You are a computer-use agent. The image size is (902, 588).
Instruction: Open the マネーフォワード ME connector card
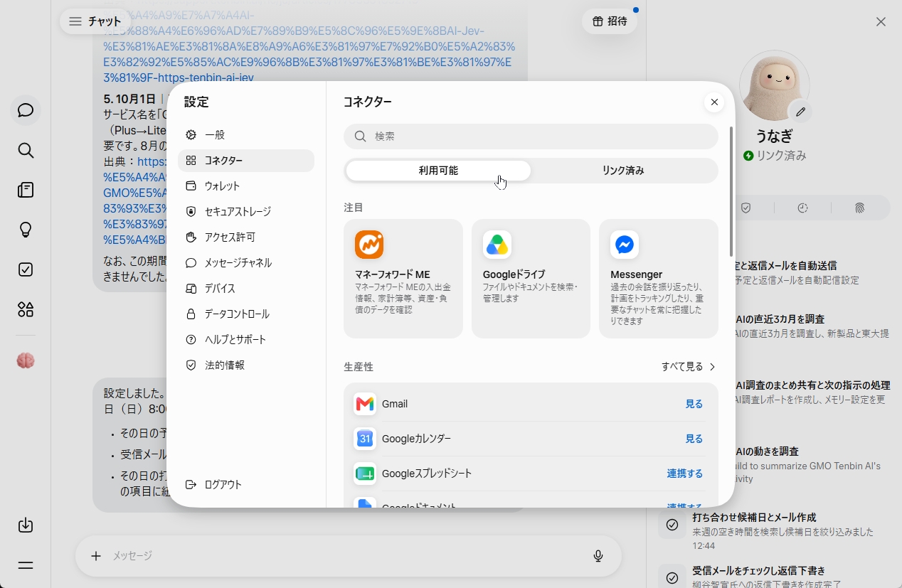coord(403,279)
